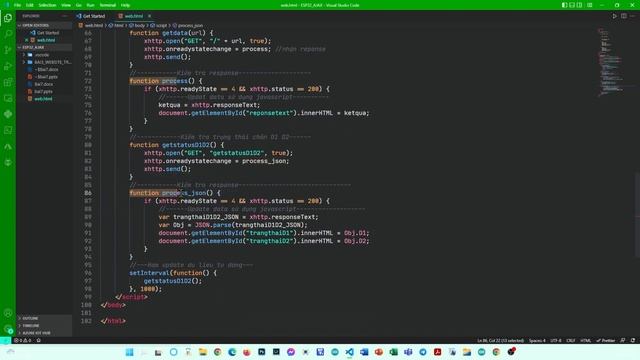The height and width of the screenshot is (360, 640).
Task: Click the code minimap preview
Action: (611, 61)
